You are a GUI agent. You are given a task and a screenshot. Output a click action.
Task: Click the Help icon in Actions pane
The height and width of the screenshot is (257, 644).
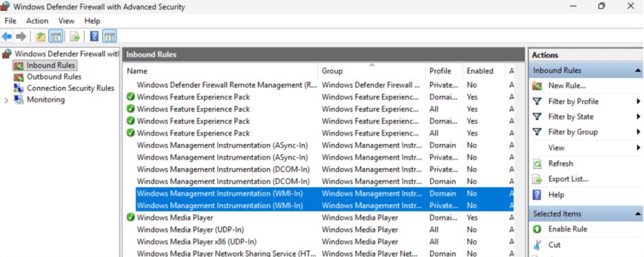pos(537,195)
